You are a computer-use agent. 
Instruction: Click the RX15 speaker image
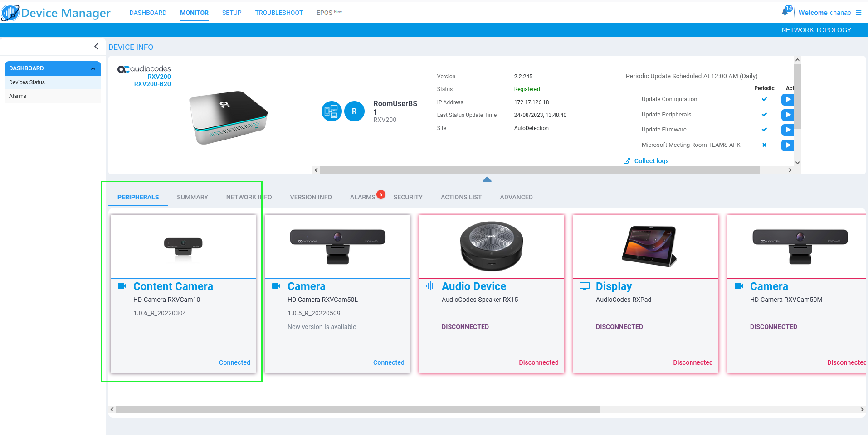pyautogui.click(x=492, y=246)
